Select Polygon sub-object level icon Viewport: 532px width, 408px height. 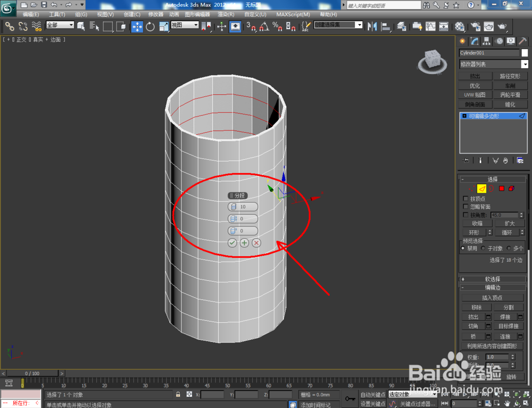(x=502, y=189)
